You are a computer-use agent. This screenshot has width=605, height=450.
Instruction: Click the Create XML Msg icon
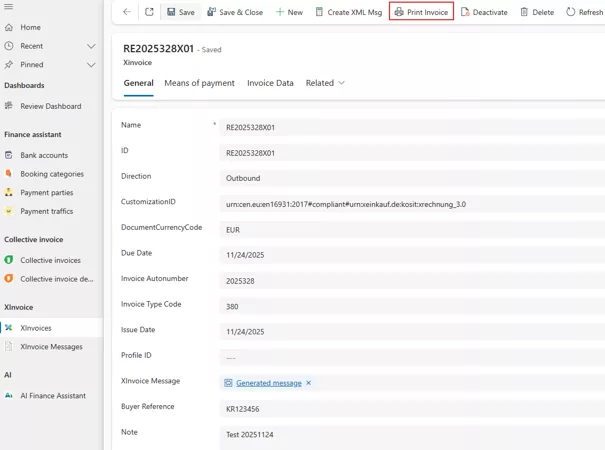click(x=319, y=12)
